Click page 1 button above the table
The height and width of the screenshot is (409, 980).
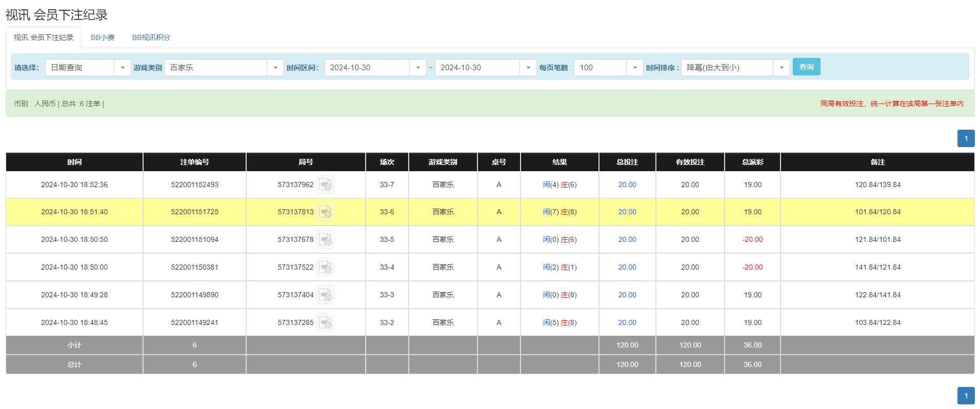[x=966, y=138]
